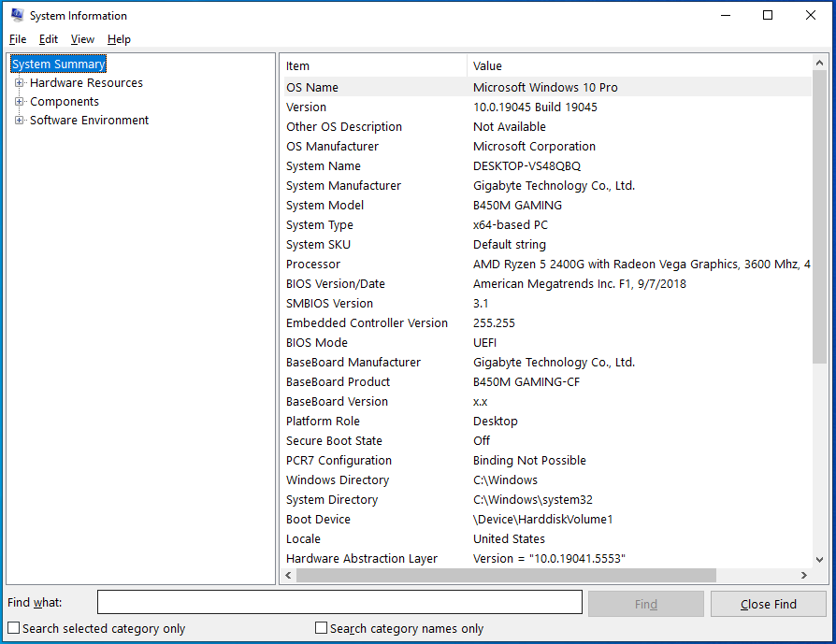836x644 pixels.
Task: Click the Boot Device item
Action: click(318, 520)
